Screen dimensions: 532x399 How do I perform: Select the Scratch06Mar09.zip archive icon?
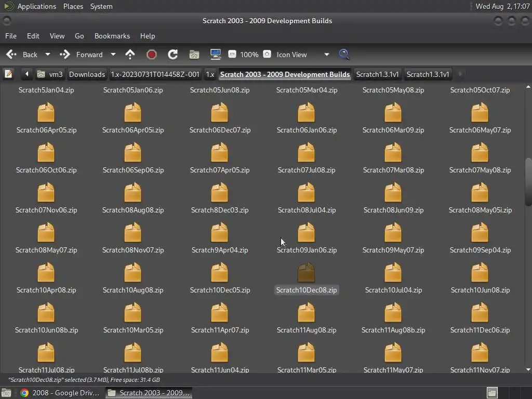[393, 113]
